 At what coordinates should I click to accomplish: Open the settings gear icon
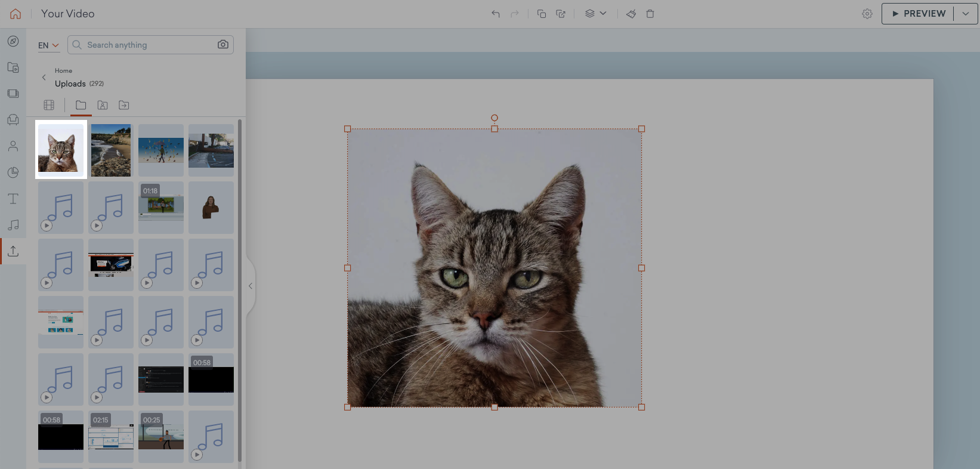(867, 14)
